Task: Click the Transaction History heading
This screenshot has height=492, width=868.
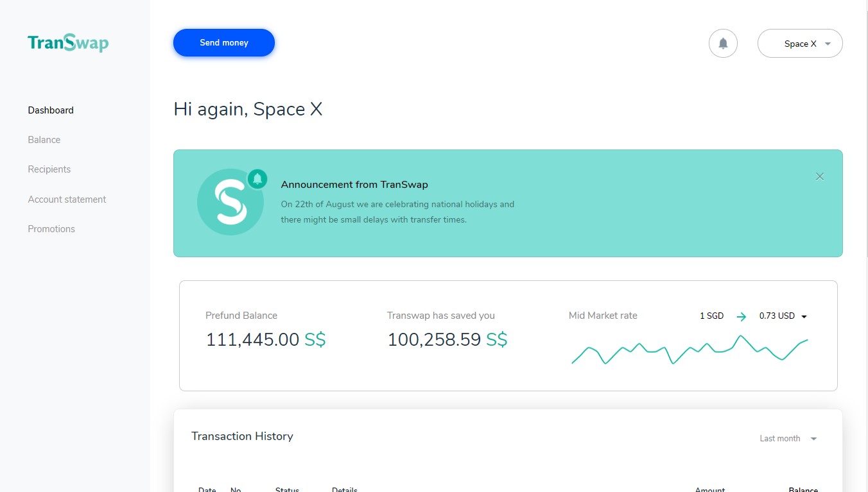Action: coord(242,436)
